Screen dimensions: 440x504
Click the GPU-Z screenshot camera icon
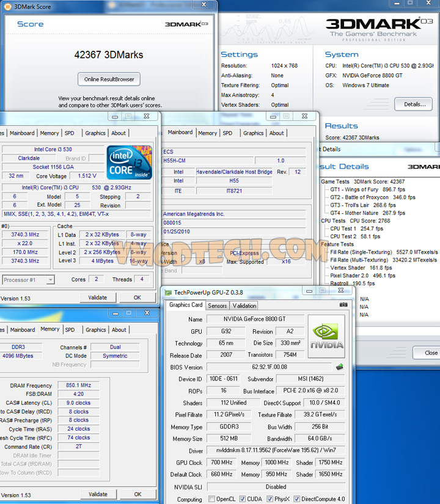pyautogui.click(x=343, y=304)
